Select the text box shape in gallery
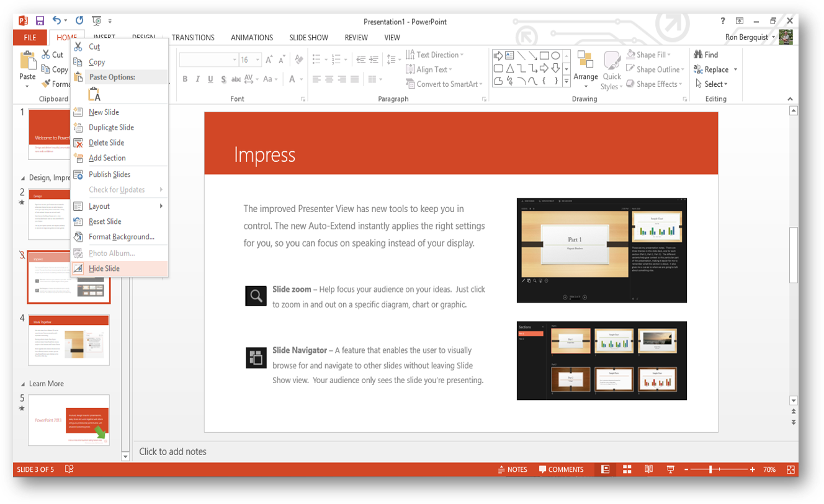This screenshot has width=824, height=504. [x=509, y=55]
